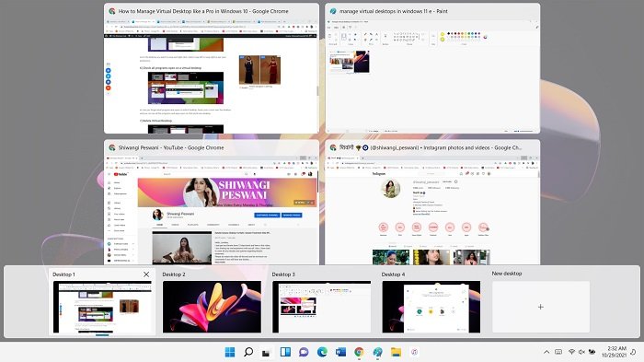Add a New desktop with plus tile
The width and height of the screenshot is (644, 362).
[x=541, y=307]
